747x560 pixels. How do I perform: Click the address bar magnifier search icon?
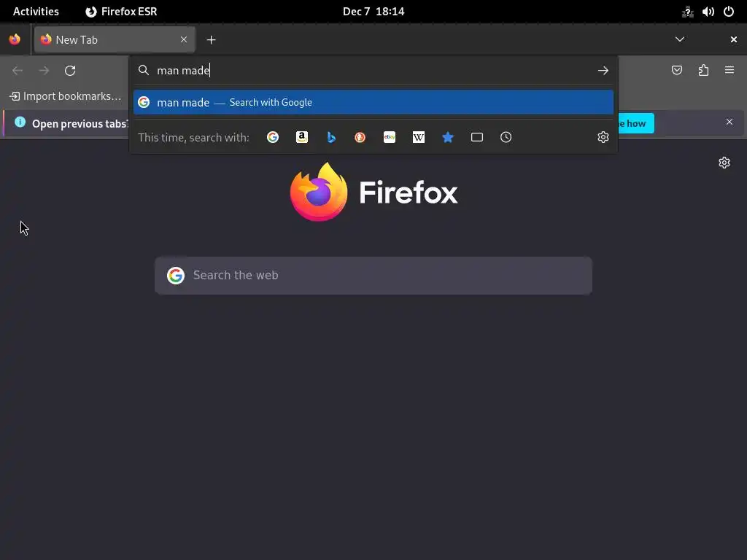coord(144,71)
